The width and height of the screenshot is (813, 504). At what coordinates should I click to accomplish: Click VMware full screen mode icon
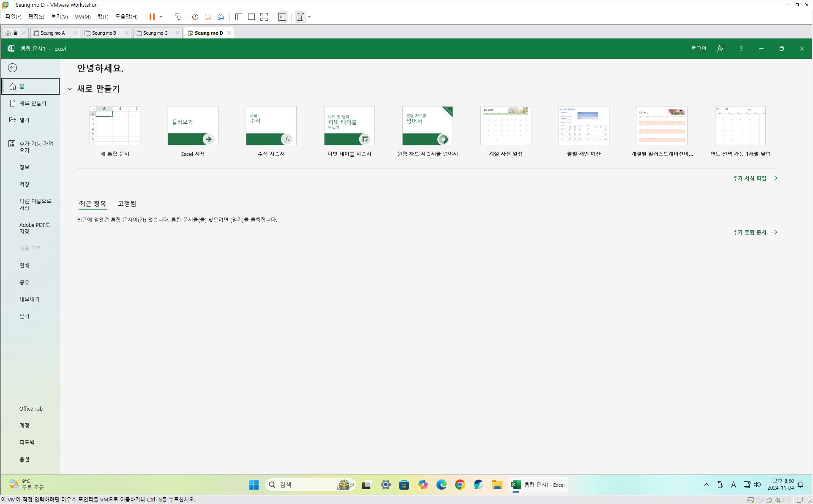(x=264, y=17)
